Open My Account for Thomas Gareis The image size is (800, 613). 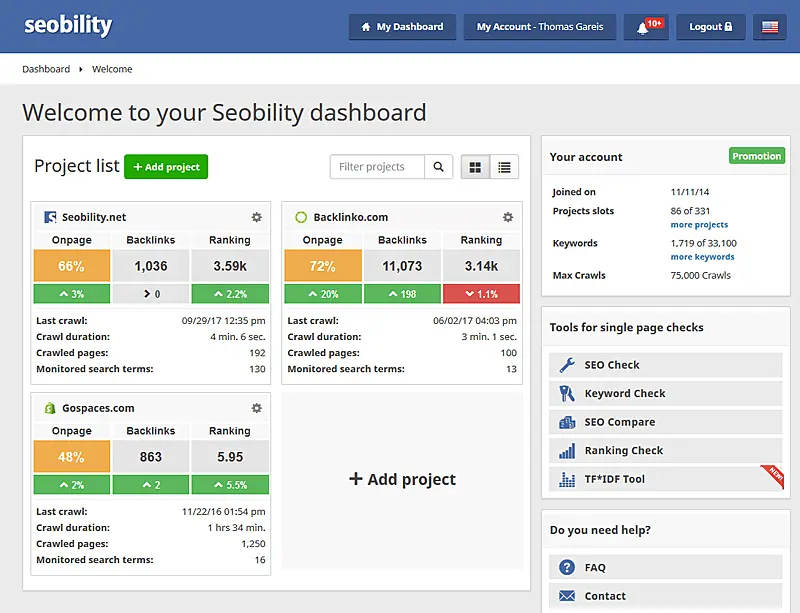click(539, 27)
